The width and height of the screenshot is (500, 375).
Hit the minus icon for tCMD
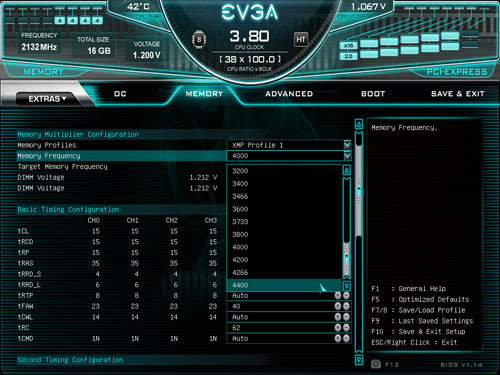346,338
